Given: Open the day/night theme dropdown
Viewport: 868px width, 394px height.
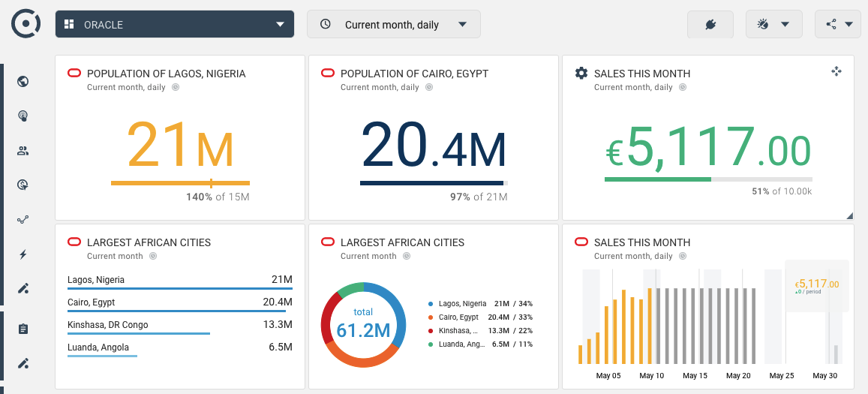Looking at the screenshot, I should (x=774, y=24).
